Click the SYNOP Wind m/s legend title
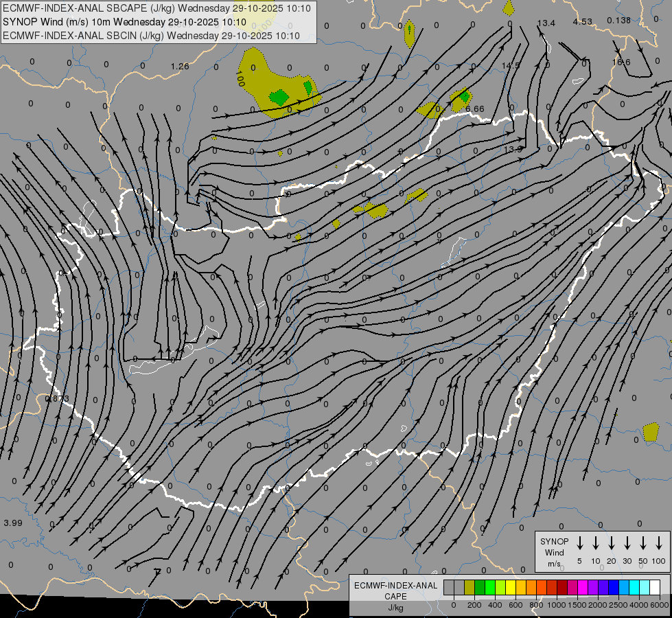The width and height of the screenshot is (672, 618). [554, 552]
